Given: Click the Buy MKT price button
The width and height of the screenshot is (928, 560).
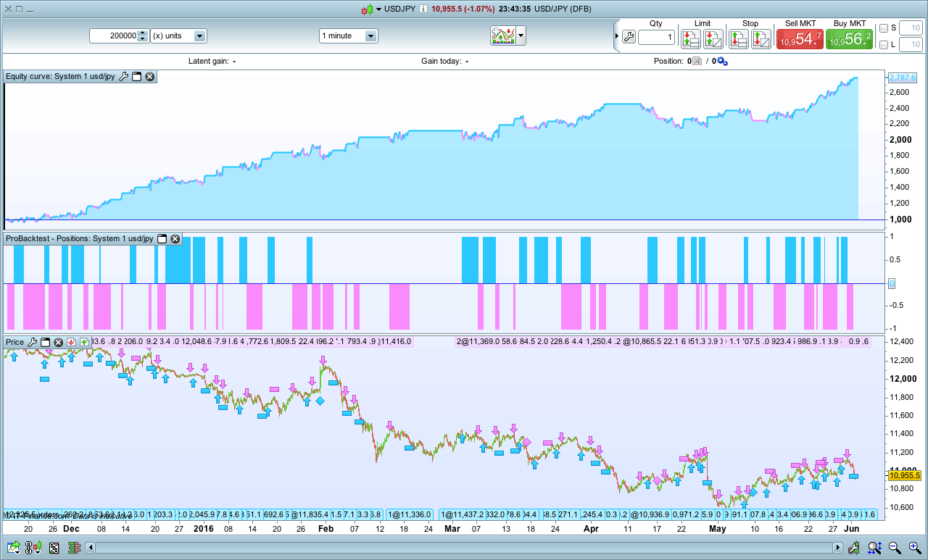Looking at the screenshot, I should pos(849,39).
